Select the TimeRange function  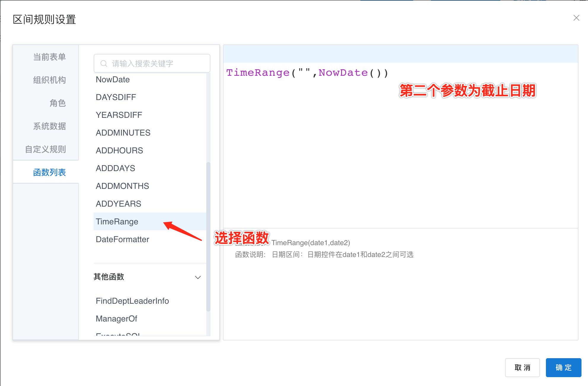(117, 222)
